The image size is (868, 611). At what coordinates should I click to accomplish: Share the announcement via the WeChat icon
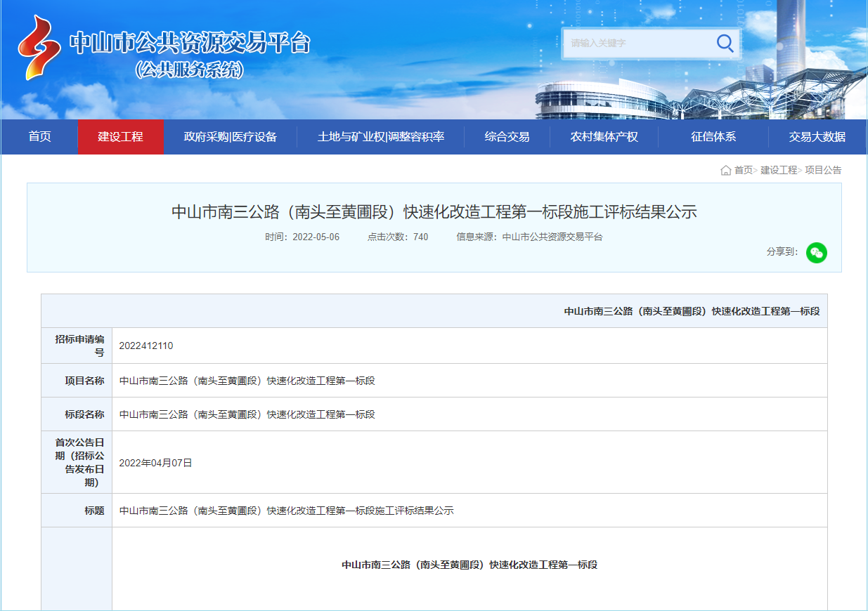tap(816, 253)
